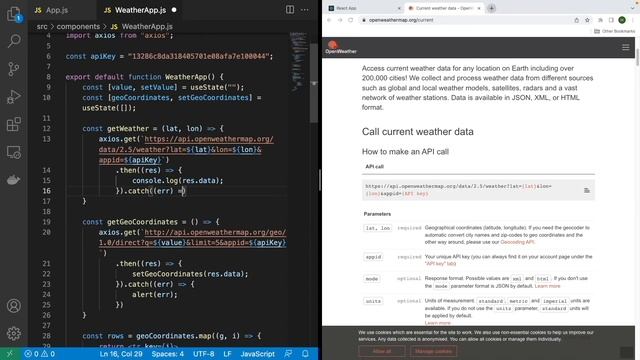Click line number 16 in editor gutter

pos(46,191)
